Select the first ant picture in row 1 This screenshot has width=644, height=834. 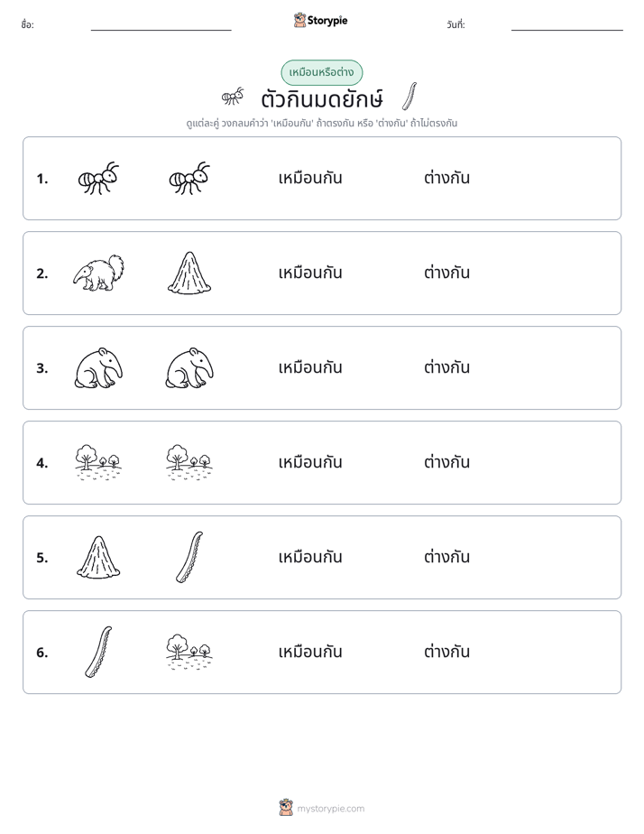98,178
